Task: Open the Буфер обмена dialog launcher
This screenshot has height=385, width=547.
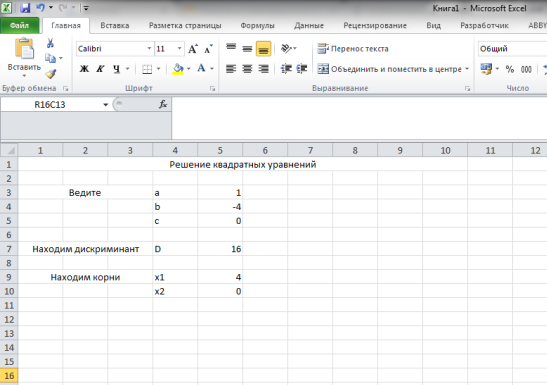Action: 65,89
